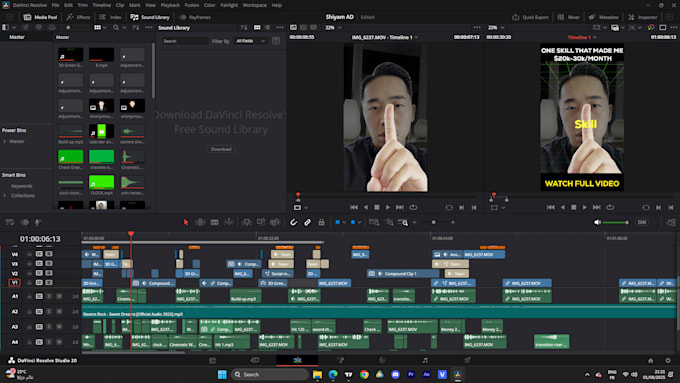The width and height of the screenshot is (680, 383).
Task: Open the Cut page icon
Action: [255, 360]
